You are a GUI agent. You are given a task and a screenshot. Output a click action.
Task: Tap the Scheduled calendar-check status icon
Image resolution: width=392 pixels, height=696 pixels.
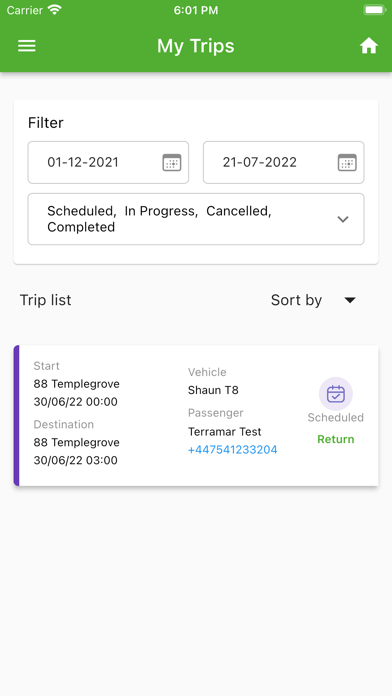click(336, 394)
